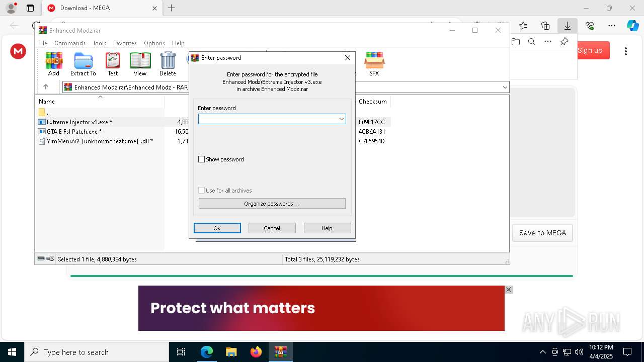This screenshot has width=644, height=362.
Task: Open the Options menu
Action: (x=154, y=43)
